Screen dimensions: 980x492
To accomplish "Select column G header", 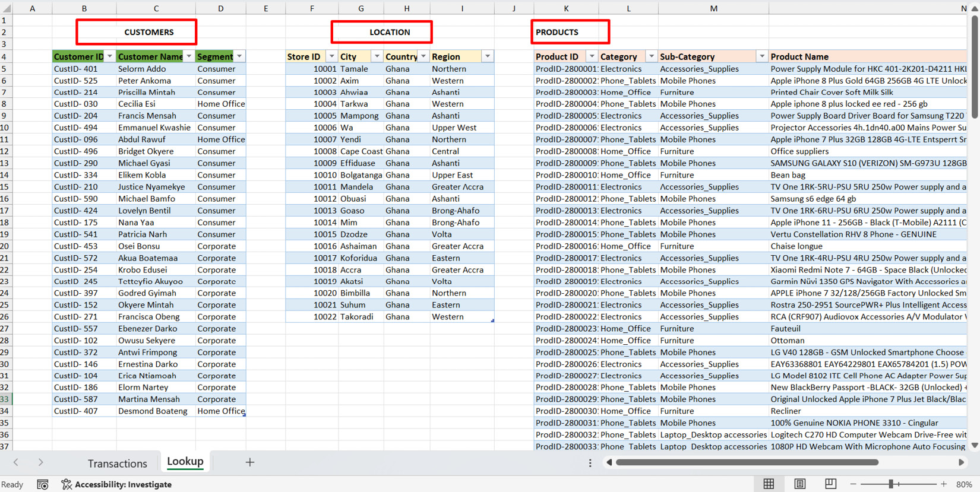I will pos(361,8).
